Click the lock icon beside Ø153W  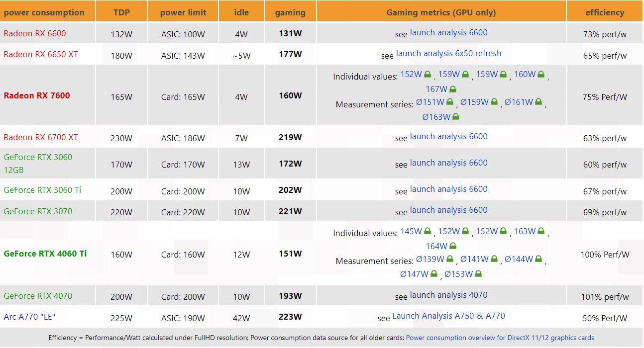478,274
